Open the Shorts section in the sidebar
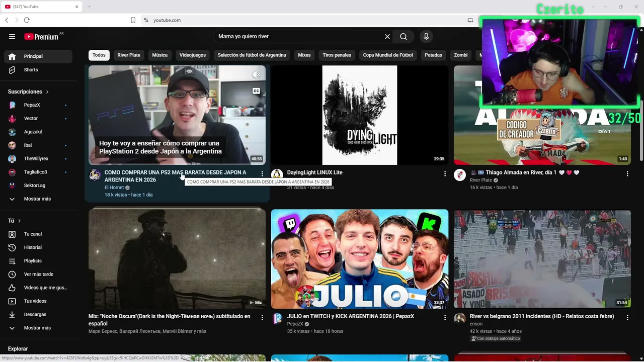 [x=38, y=70]
